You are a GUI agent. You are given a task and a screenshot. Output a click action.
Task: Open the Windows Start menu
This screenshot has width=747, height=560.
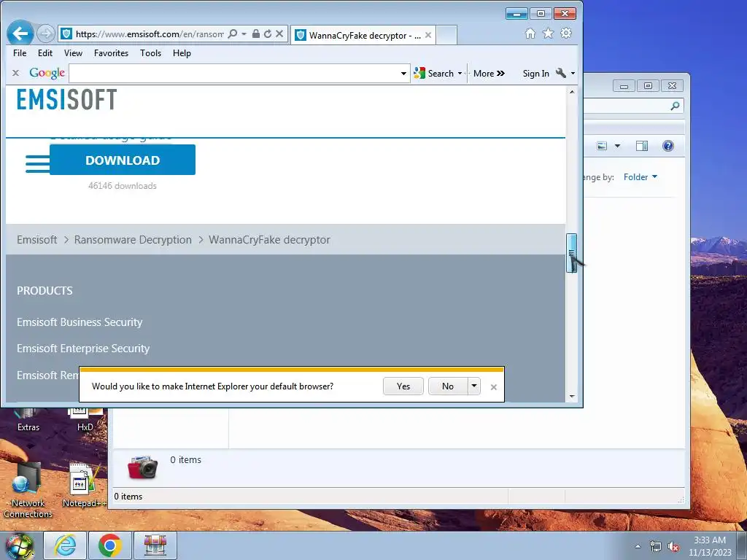coord(20,546)
